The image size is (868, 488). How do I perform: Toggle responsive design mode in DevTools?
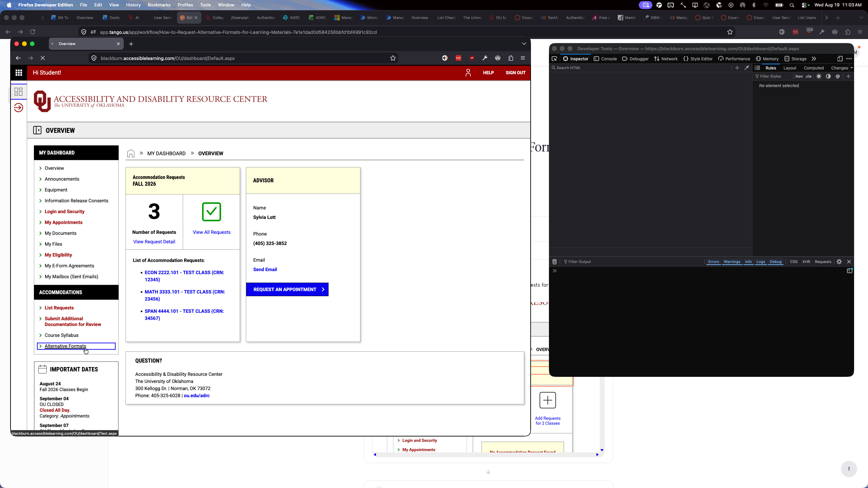(x=840, y=59)
